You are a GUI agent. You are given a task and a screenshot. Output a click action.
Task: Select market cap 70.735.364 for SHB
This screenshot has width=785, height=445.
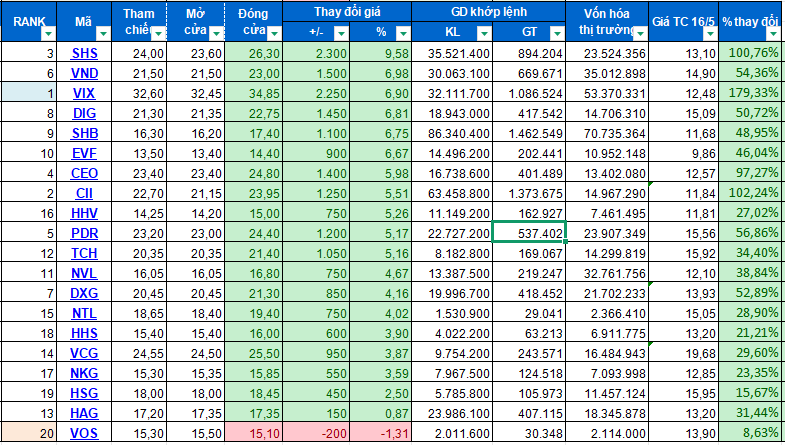coord(607,133)
